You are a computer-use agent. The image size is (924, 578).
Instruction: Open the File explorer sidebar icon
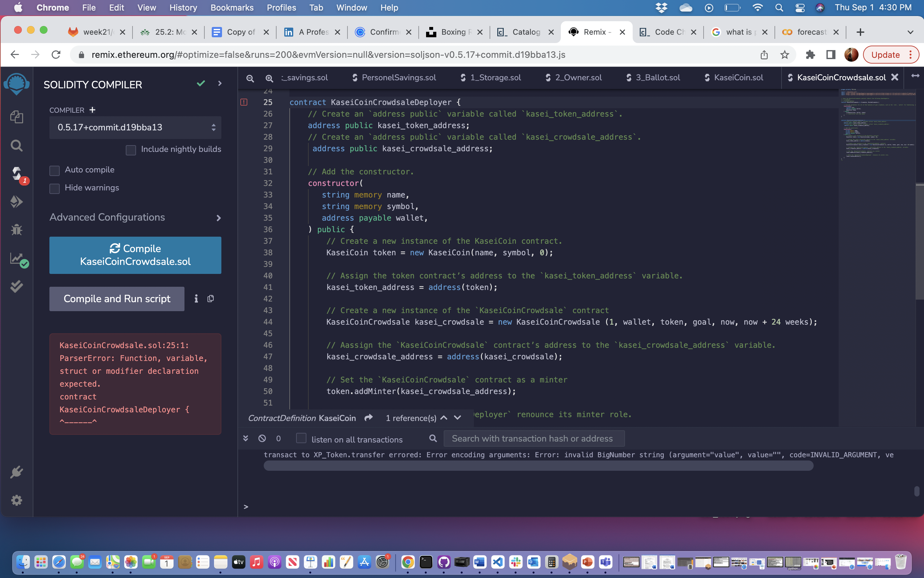[16, 117]
